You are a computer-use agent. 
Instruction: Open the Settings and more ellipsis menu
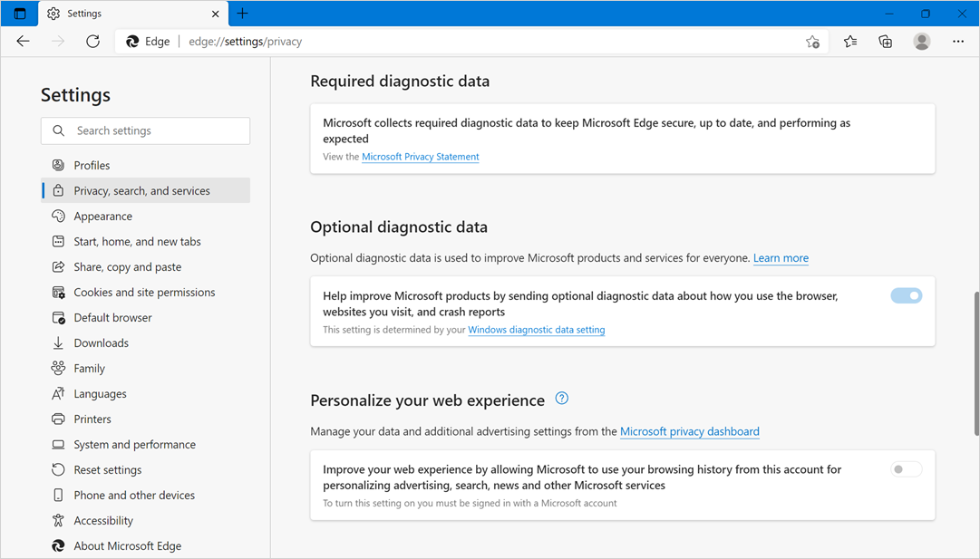pyautogui.click(x=957, y=42)
